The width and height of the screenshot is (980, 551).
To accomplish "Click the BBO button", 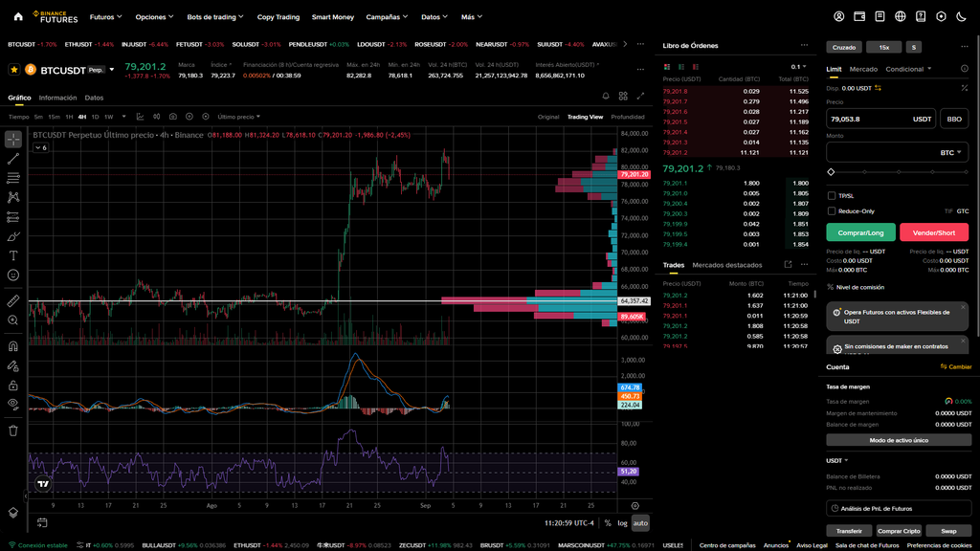I will (x=954, y=119).
